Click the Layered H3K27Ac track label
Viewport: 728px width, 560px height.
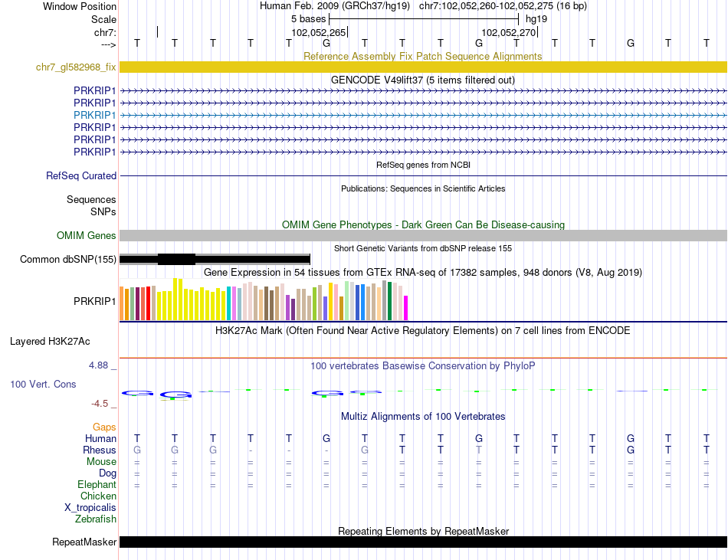pyautogui.click(x=50, y=341)
